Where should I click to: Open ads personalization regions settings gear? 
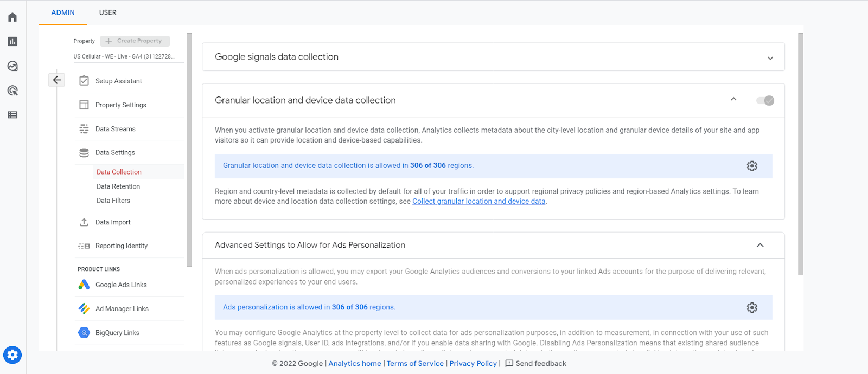[752, 308]
